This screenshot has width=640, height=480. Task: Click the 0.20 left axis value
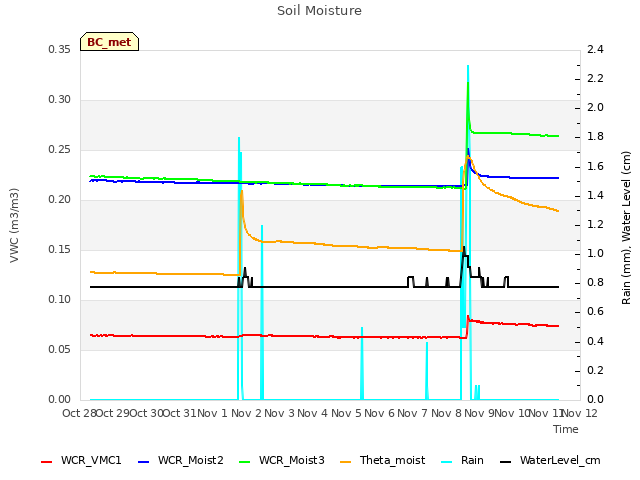pyautogui.click(x=60, y=200)
